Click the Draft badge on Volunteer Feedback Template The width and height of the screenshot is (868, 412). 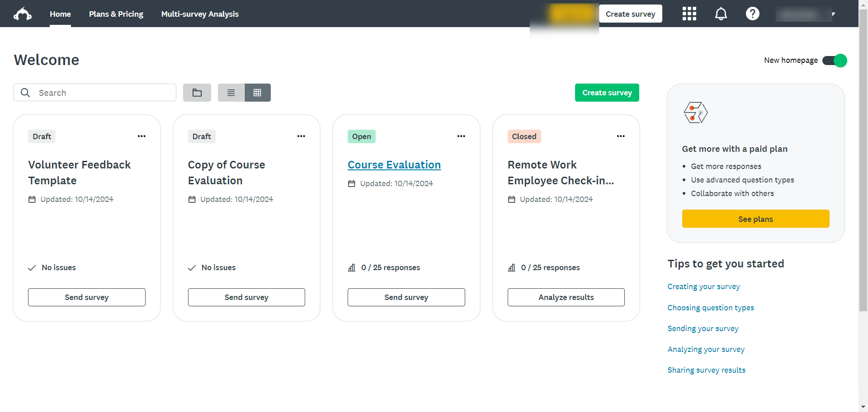(x=42, y=136)
